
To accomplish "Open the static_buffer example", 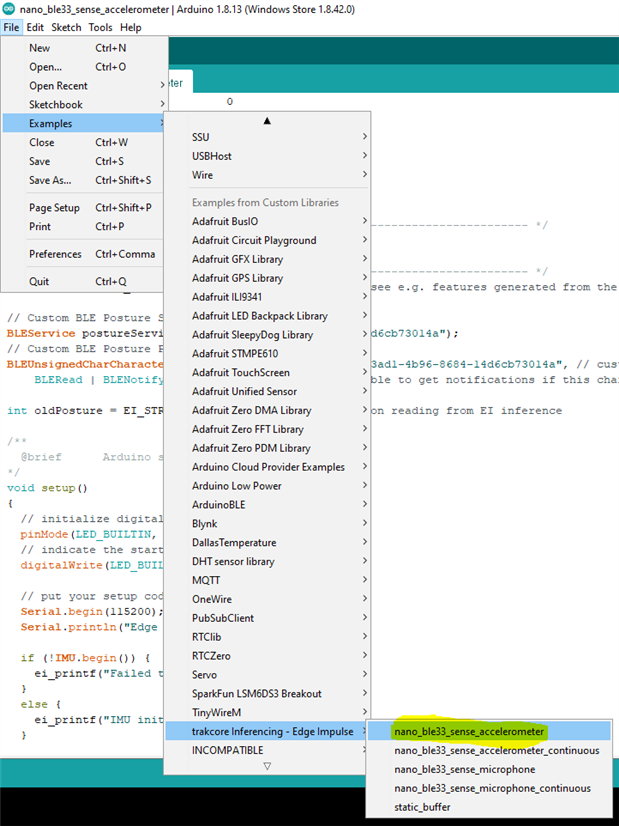I will (489, 808).
